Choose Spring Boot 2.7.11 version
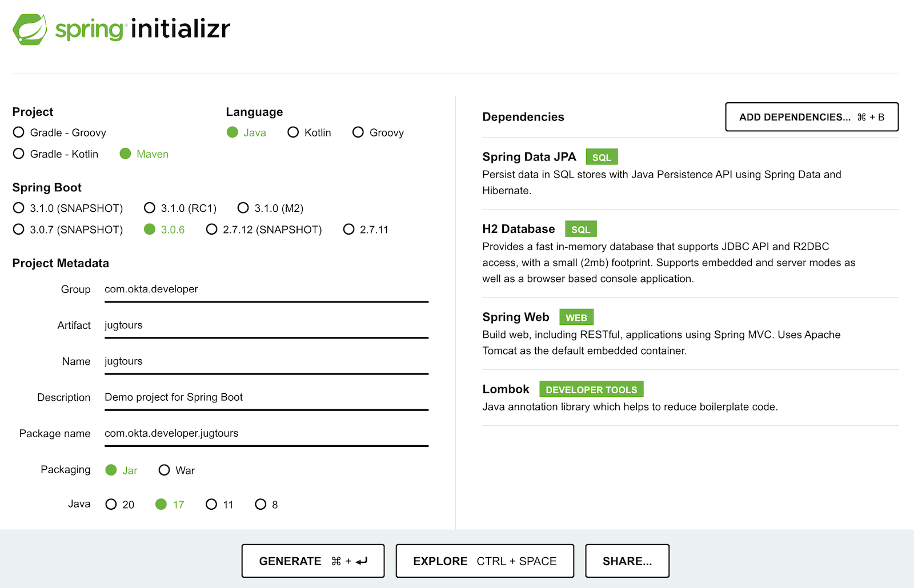The height and width of the screenshot is (588, 914). 348,229
